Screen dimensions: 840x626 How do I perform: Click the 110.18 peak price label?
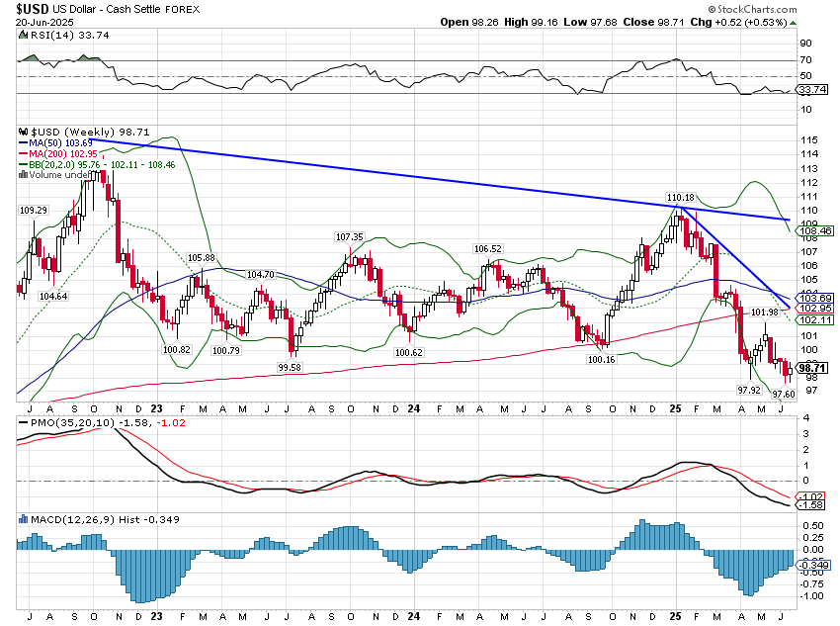click(x=682, y=198)
